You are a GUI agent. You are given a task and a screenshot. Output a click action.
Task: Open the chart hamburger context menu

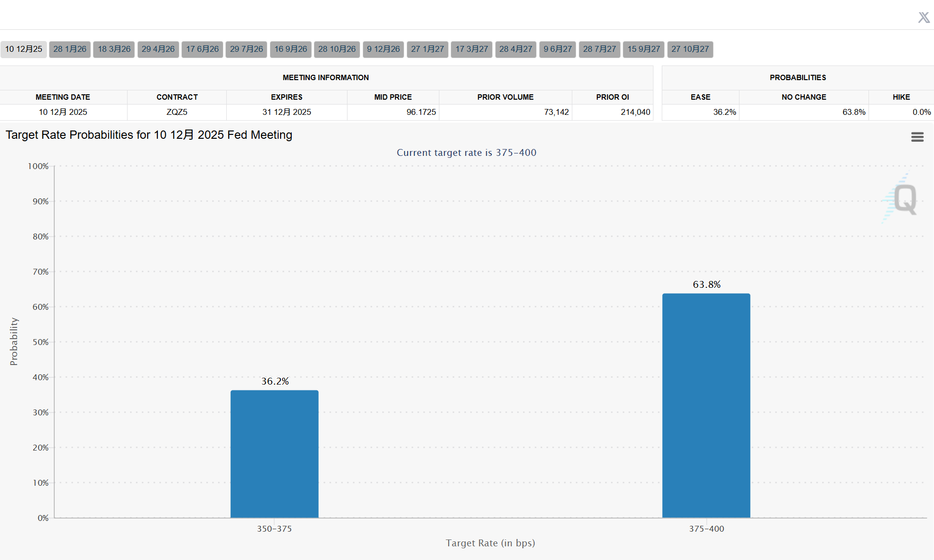click(917, 137)
